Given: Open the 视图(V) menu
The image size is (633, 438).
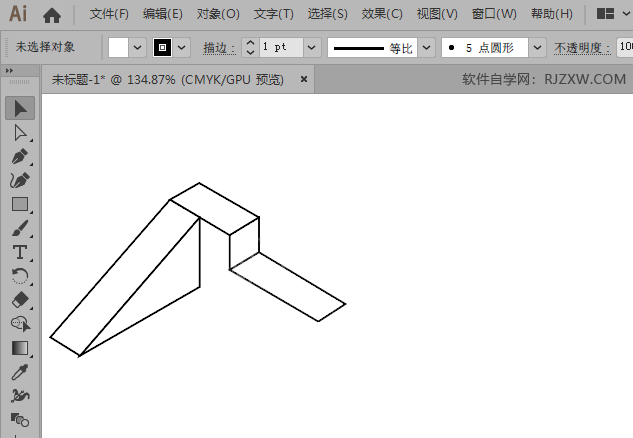Looking at the screenshot, I should pos(437,14).
